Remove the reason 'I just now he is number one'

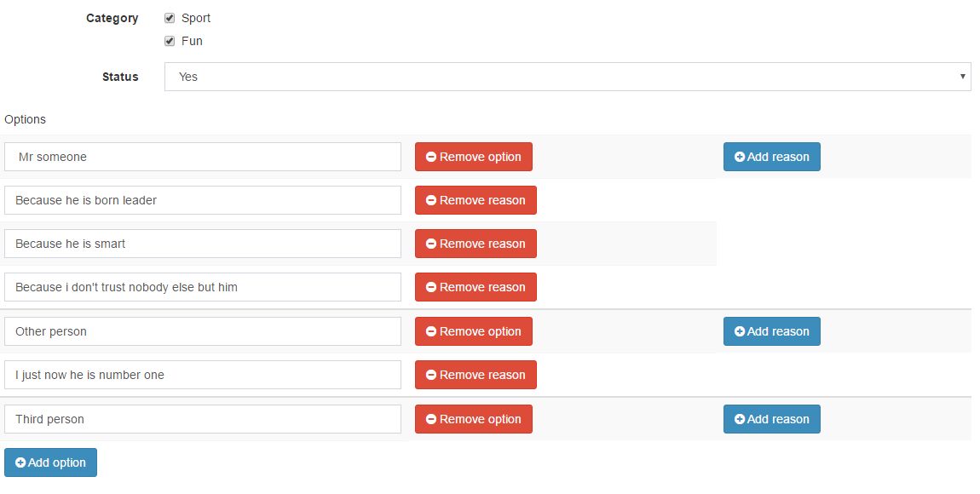[476, 375]
